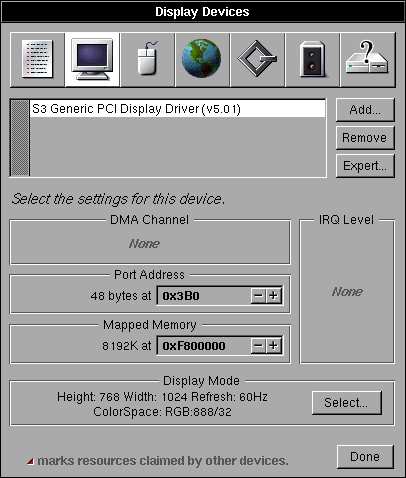Click the Remove button
The width and height of the screenshot is (406, 478).
point(365,138)
